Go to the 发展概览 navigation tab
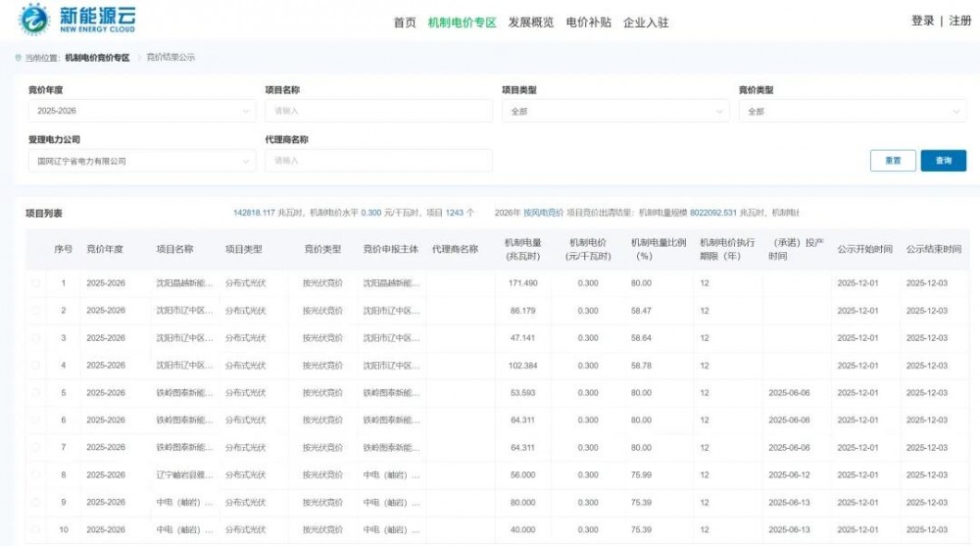The image size is (980, 546). pos(530,23)
